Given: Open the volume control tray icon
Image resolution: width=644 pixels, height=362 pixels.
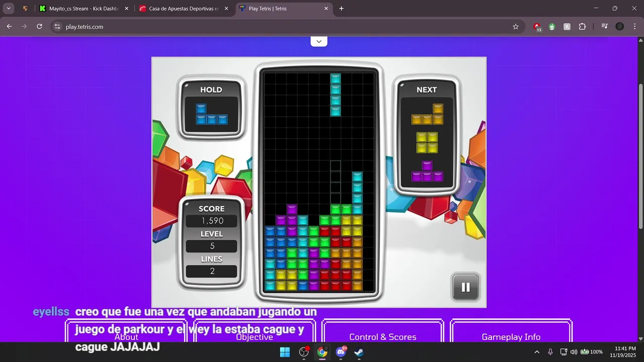Looking at the screenshot, I should pyautogui.click(x=574, y=352).
